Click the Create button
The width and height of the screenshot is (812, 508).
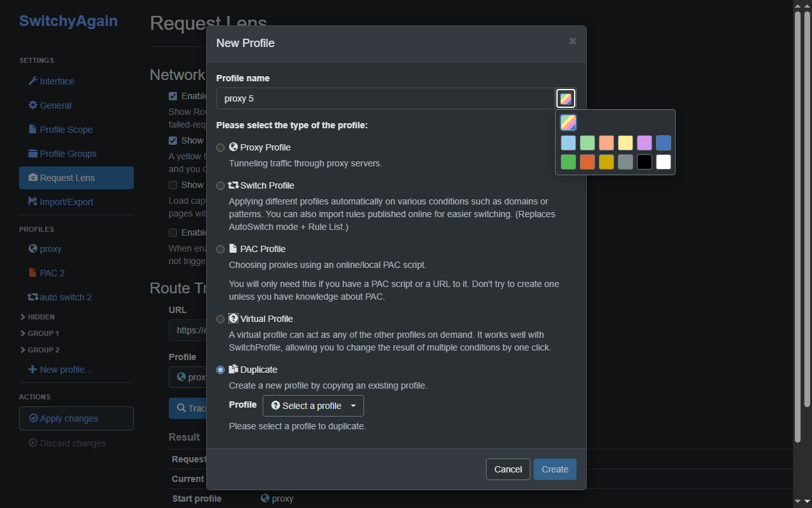(x=555, y=469)
